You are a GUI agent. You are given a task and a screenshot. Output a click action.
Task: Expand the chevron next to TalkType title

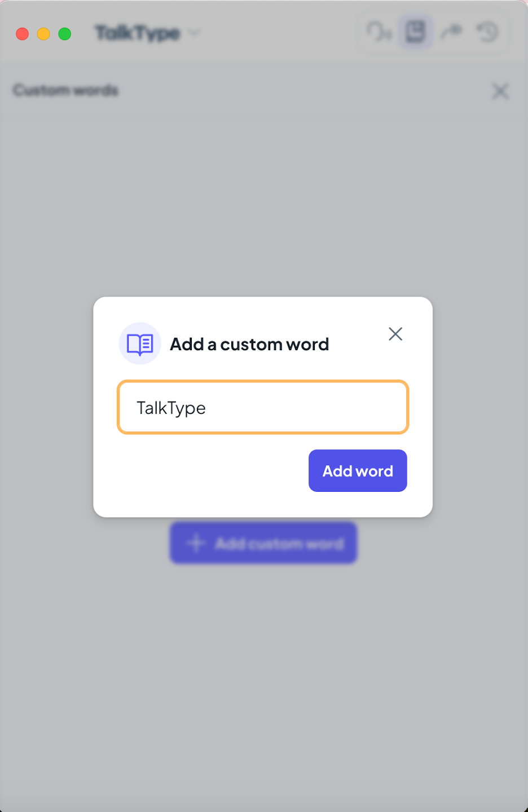coord(195,33)
